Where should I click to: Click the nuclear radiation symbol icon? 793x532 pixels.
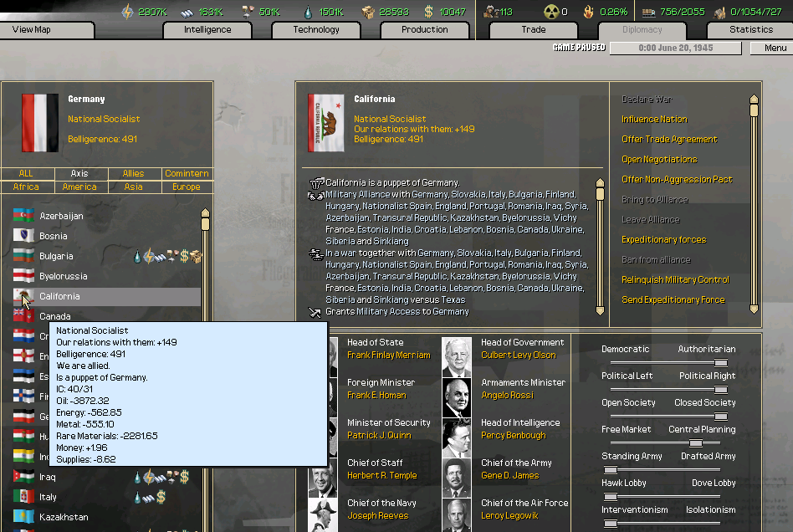click(x=550, y=12)
